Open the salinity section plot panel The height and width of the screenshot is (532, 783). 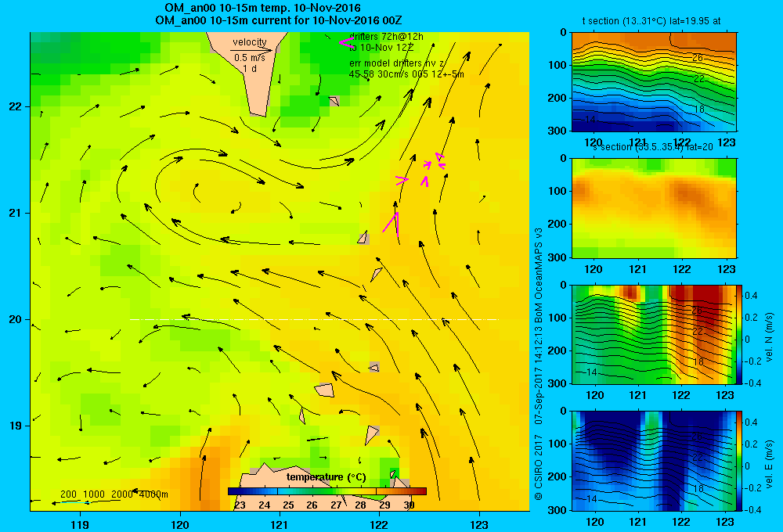[x=654, y=208]
